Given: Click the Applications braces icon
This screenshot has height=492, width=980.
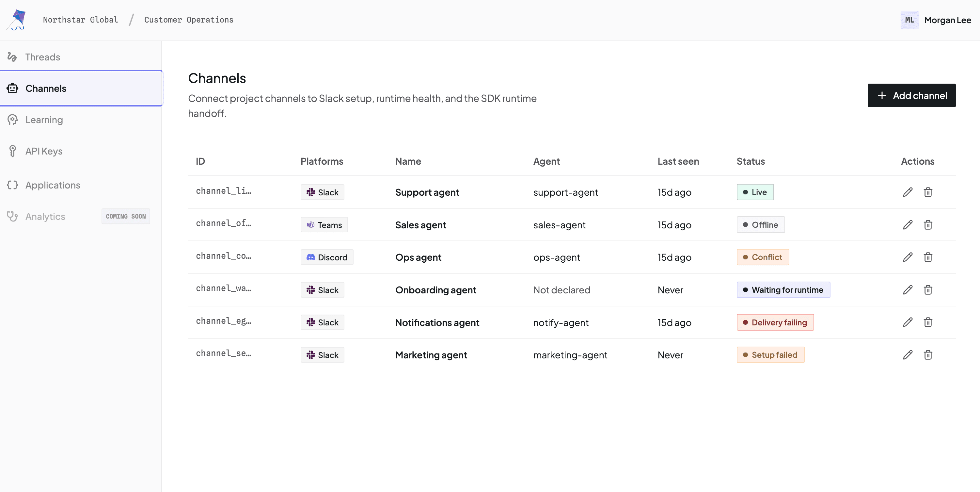Looking at the screenshot, I should pyautogui.click(x=12, y=185).
